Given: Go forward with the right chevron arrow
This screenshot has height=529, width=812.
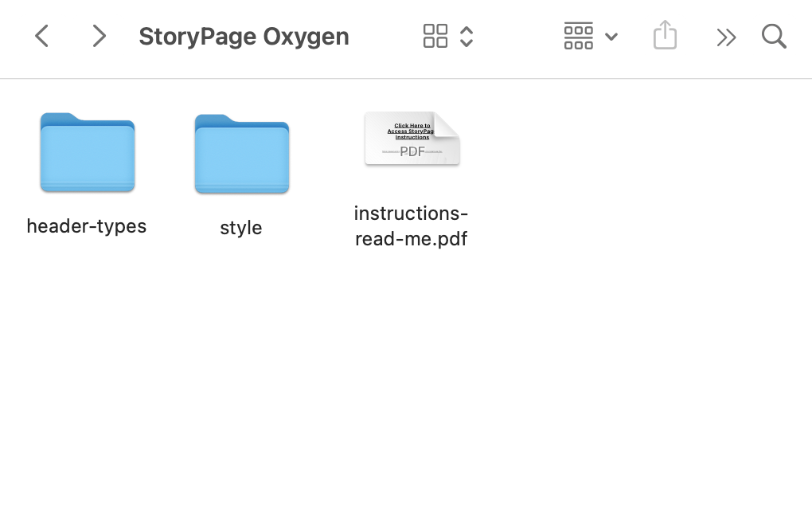Looking at the screenshot, I should point(99,37).
